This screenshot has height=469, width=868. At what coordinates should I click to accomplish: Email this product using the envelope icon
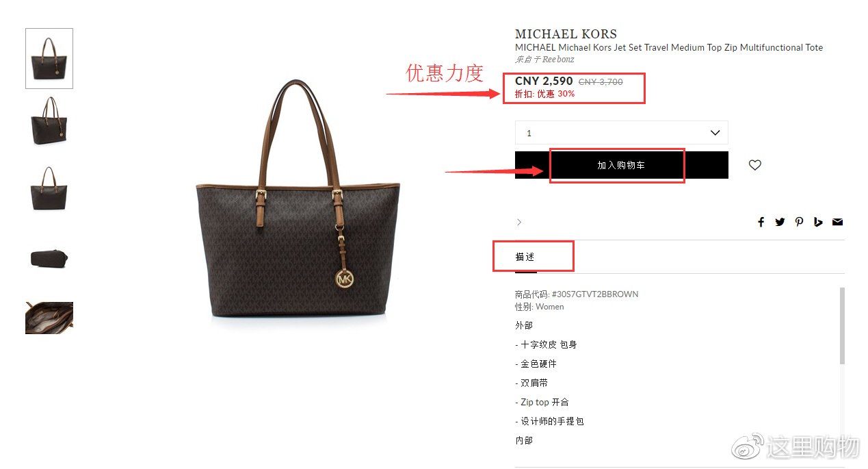click(837, 222)
